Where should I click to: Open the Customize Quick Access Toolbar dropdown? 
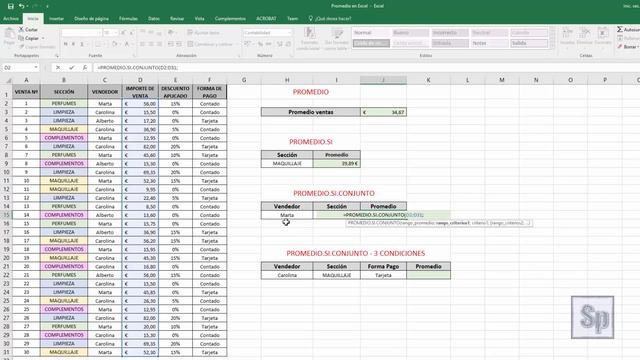coord(47,6)
